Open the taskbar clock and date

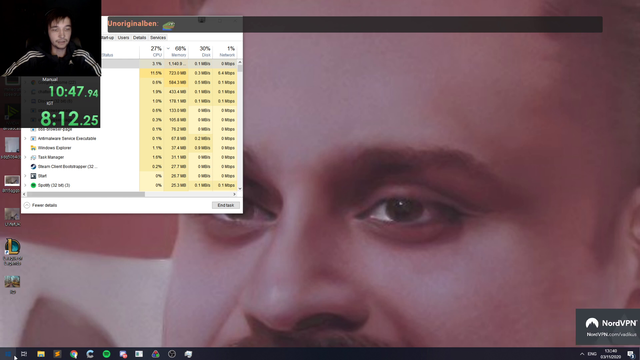coord(611,354)
